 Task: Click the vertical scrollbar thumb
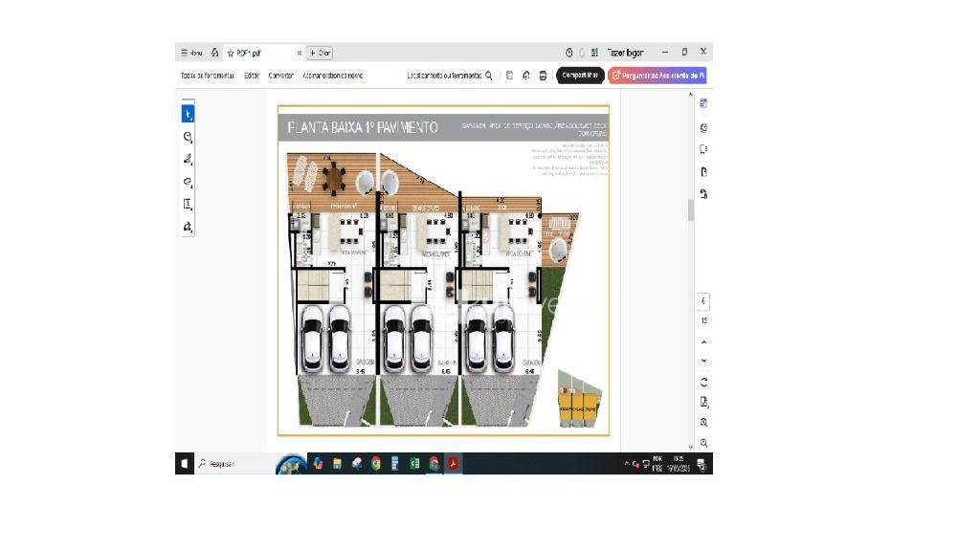tap(691, 210)
